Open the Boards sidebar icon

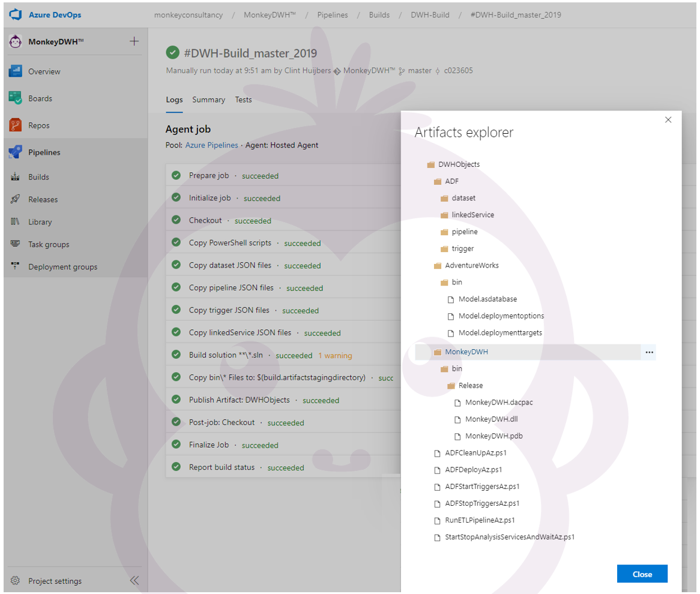[15, 98]
